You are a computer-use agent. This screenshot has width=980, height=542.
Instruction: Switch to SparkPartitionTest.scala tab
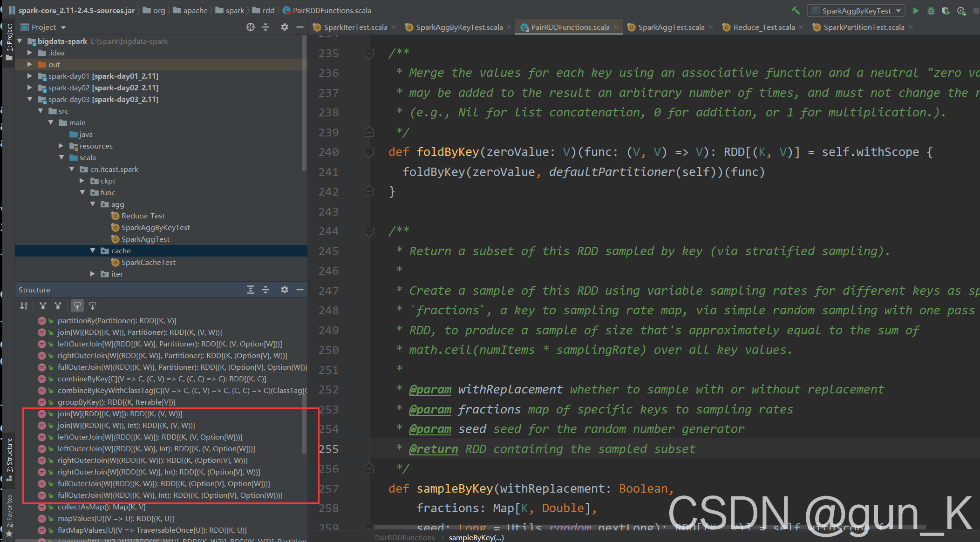tap(864, 27)
